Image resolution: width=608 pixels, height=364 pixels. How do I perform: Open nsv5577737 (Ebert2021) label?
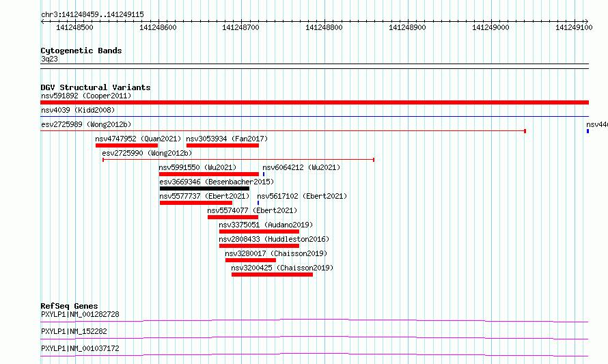point(204,196)
